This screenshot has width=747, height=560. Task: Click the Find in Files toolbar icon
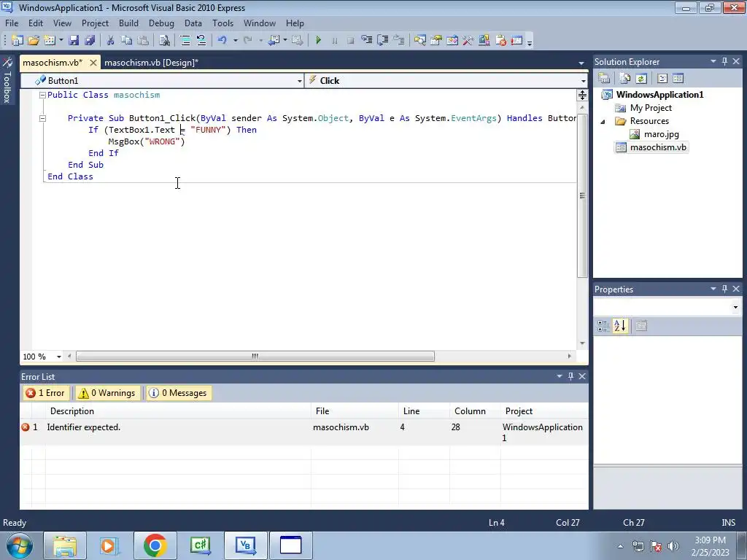pos(164,41)
